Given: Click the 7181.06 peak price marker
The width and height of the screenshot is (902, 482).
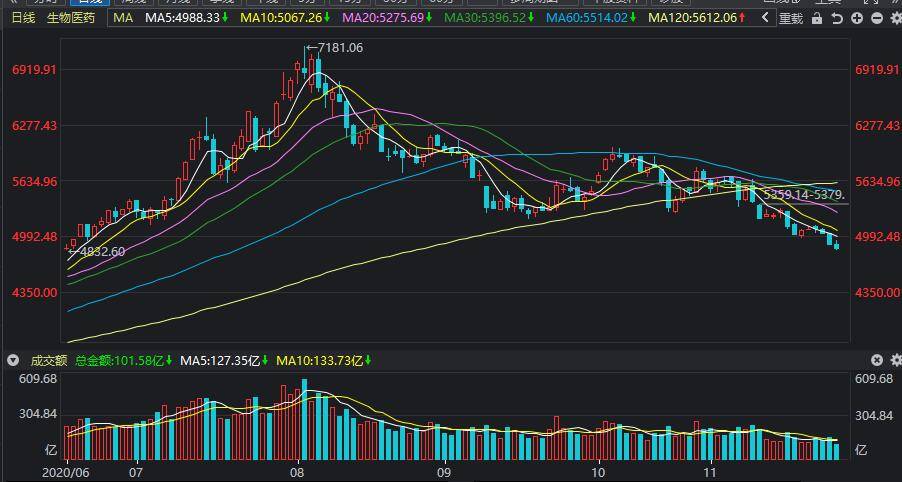Looking at the screenshot, I should pos(339,48).
